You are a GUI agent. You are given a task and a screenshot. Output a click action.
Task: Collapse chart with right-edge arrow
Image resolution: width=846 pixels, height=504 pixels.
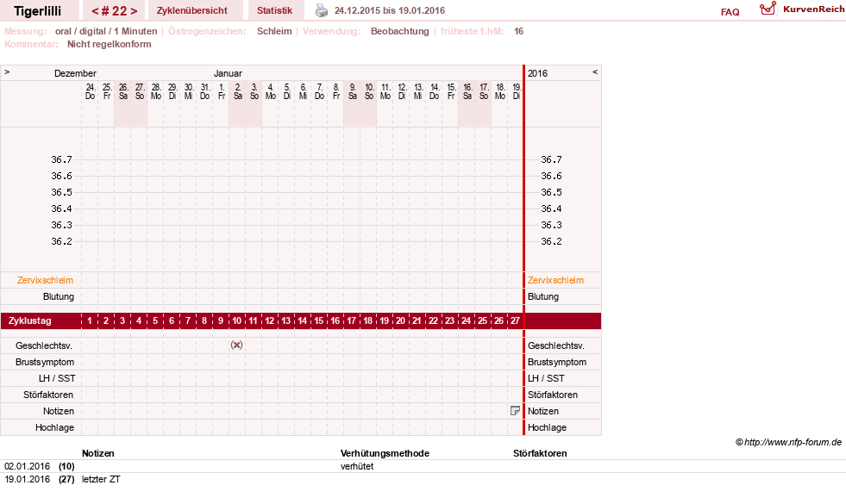pos(595,72)
